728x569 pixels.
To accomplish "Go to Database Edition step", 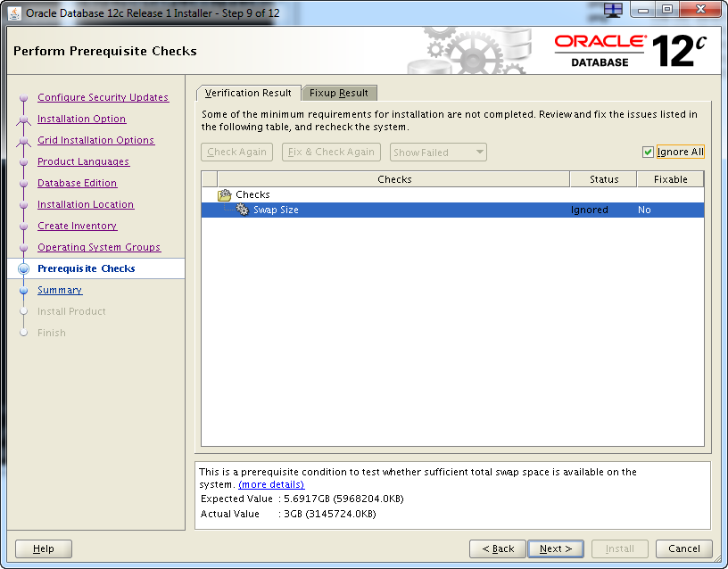I will pos(77,183).
